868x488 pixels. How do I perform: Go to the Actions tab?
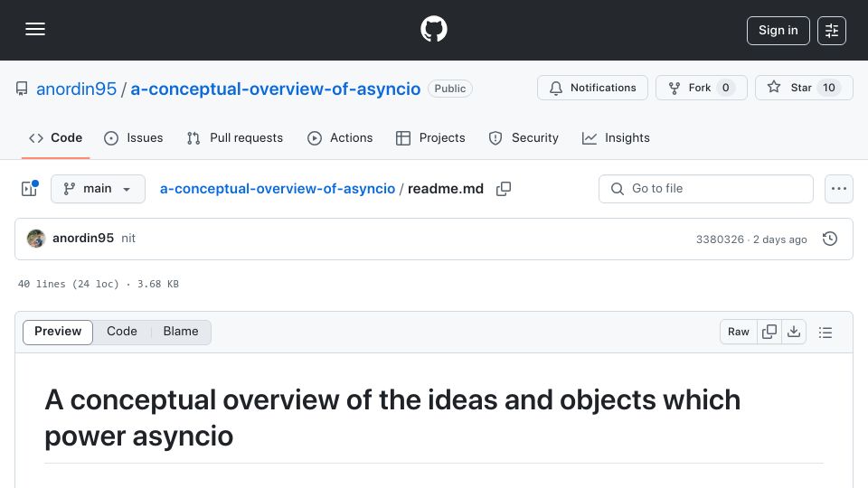click(340, 137)
